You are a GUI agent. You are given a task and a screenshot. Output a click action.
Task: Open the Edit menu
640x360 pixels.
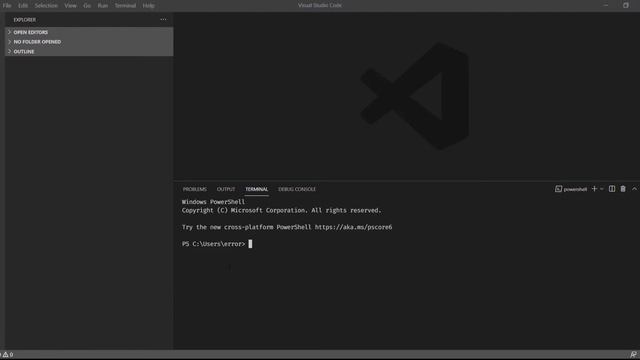[23, 5]
